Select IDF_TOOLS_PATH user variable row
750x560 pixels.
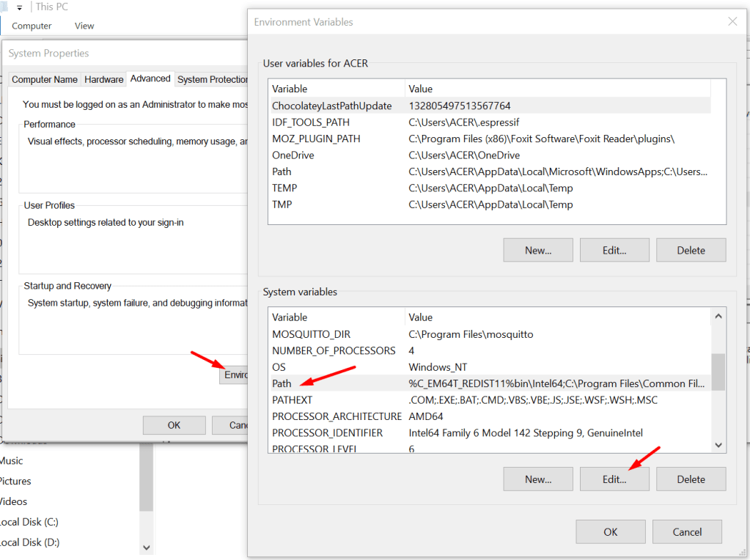pyautogui.click(x=311, y=122)
